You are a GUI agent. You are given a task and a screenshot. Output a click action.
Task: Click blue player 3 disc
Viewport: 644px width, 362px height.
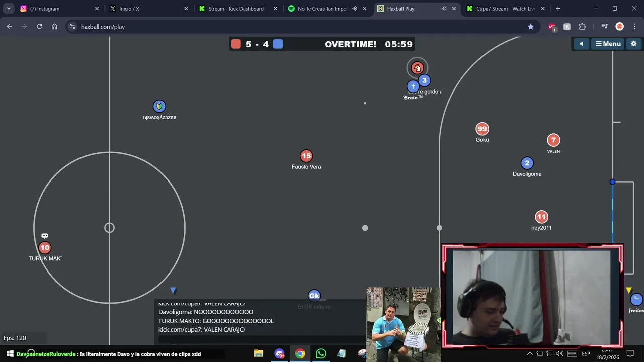pyautogui.click(x=425, y=80)
